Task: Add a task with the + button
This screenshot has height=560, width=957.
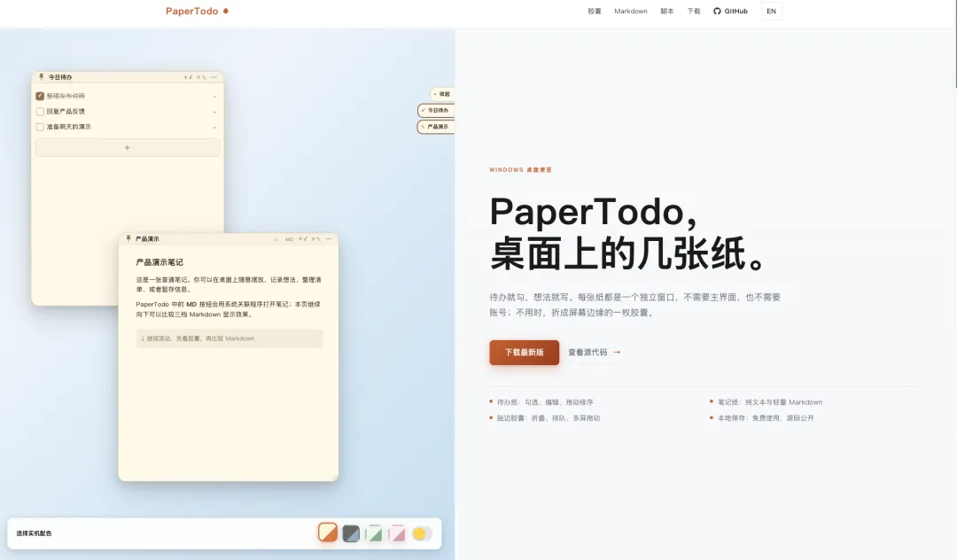Action: pos(128,148)
